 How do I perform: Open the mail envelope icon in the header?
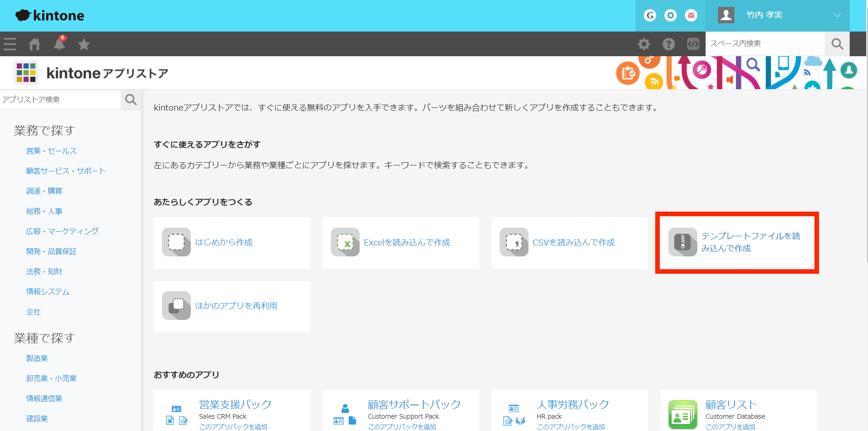(x=691, y=15)
